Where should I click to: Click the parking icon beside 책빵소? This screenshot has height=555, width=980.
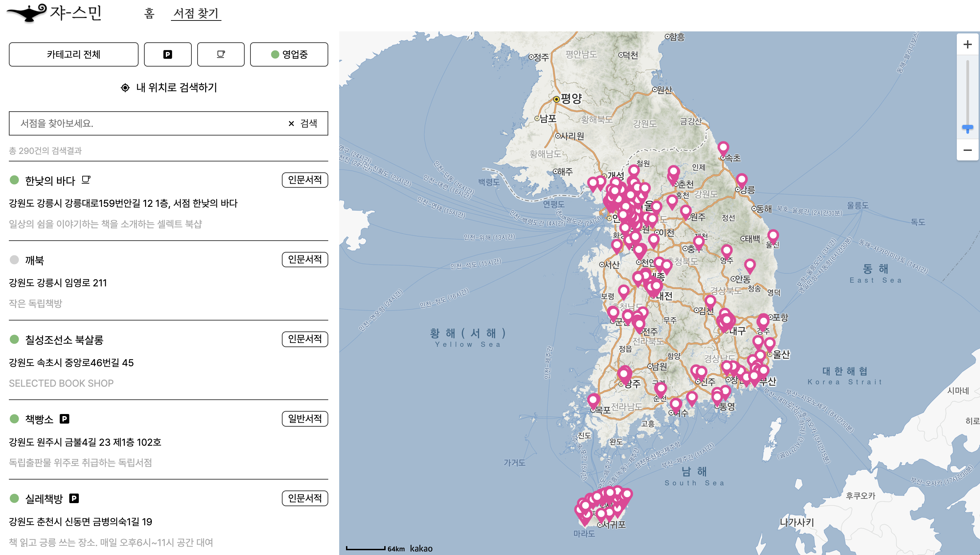(x=64, y=419)
